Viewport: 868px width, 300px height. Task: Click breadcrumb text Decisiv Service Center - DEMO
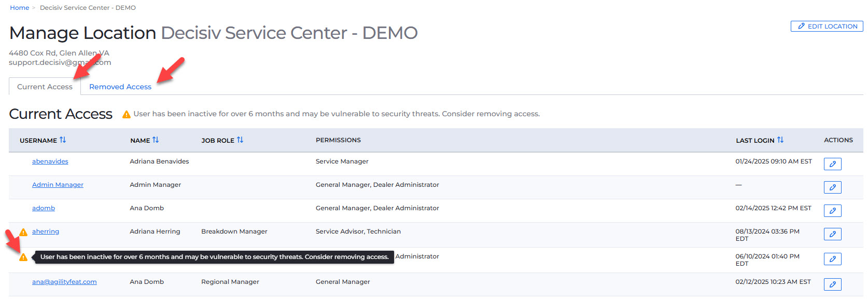[88, 8]
